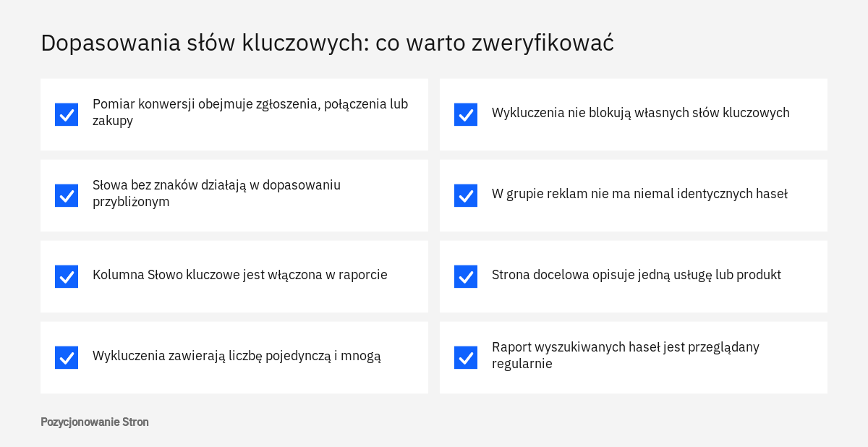Click the heading 'Dopasowania słów kluczowych: co warto zweryfikować'
The width and height of the screenshot is (868, 447).
coord(327,43)
